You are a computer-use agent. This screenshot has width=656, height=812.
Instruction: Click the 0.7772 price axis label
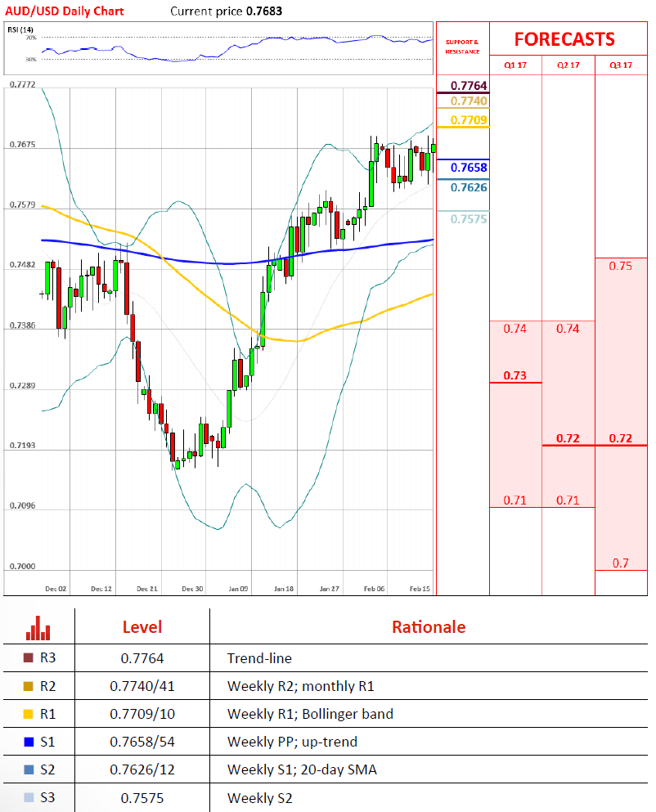(23, 84)
